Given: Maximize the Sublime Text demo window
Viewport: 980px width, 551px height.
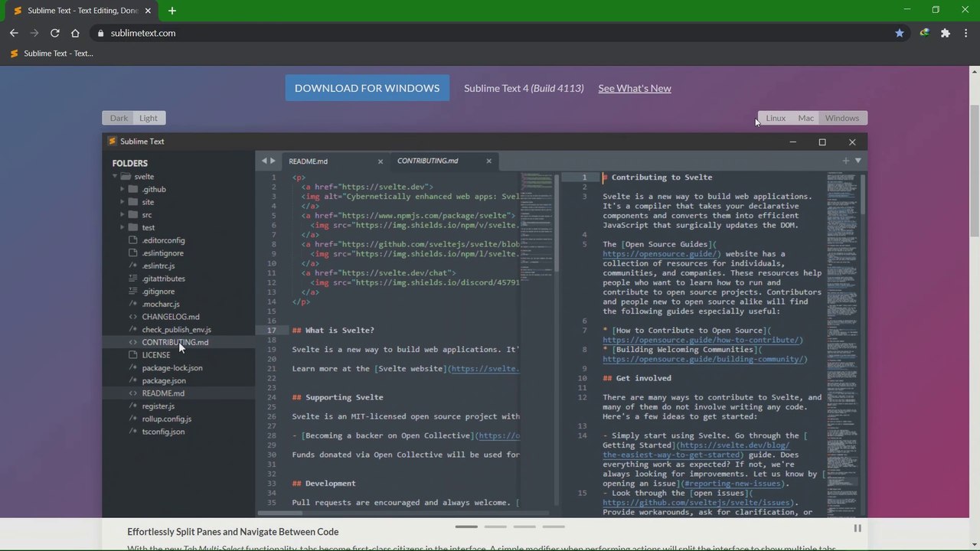Looking at the screenshot, I should [822, 142].
